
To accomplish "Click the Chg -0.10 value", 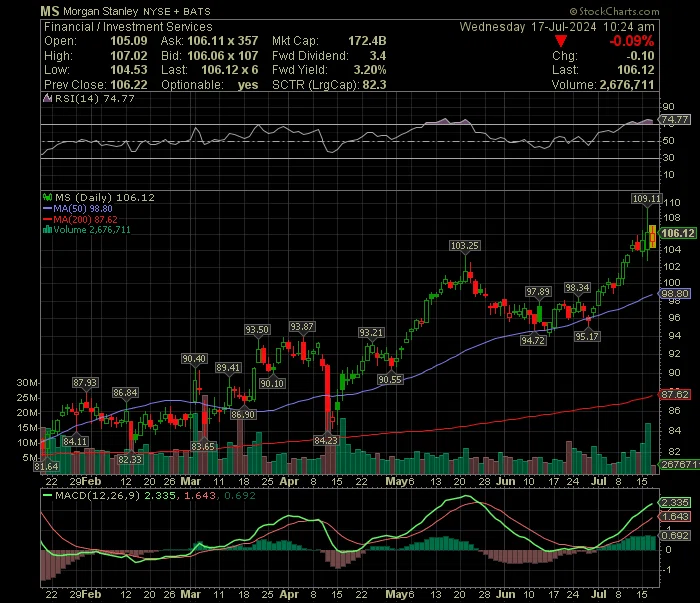I will tap(640, 56).
